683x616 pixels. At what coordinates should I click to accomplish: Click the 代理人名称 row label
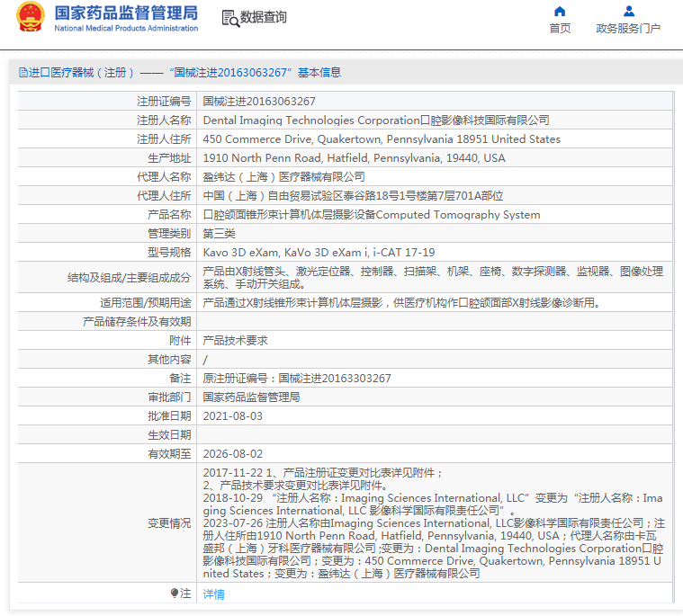(164, 177)
